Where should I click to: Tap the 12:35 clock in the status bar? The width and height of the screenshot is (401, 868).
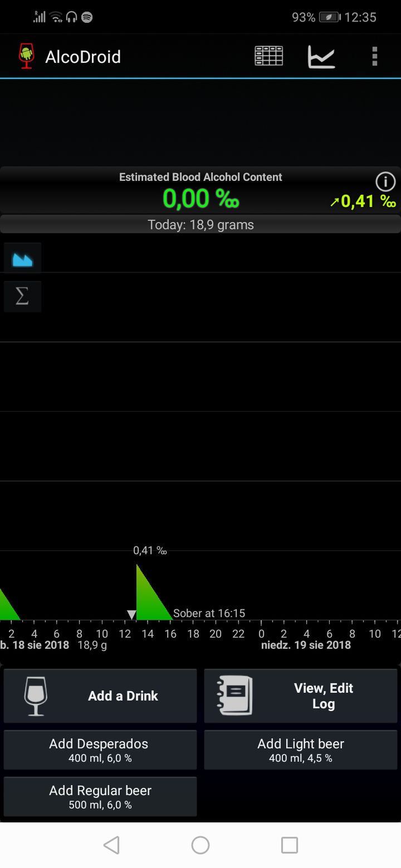[360, 17]
